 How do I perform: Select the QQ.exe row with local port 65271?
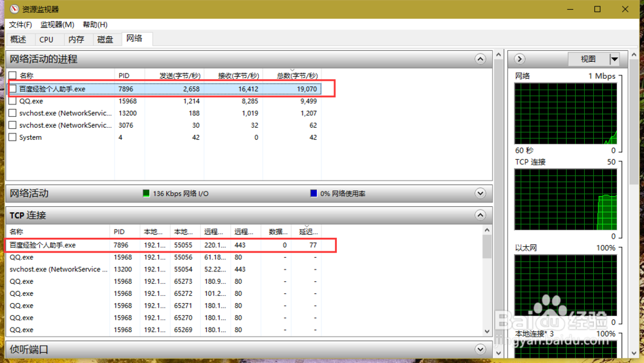click(164, 306)
